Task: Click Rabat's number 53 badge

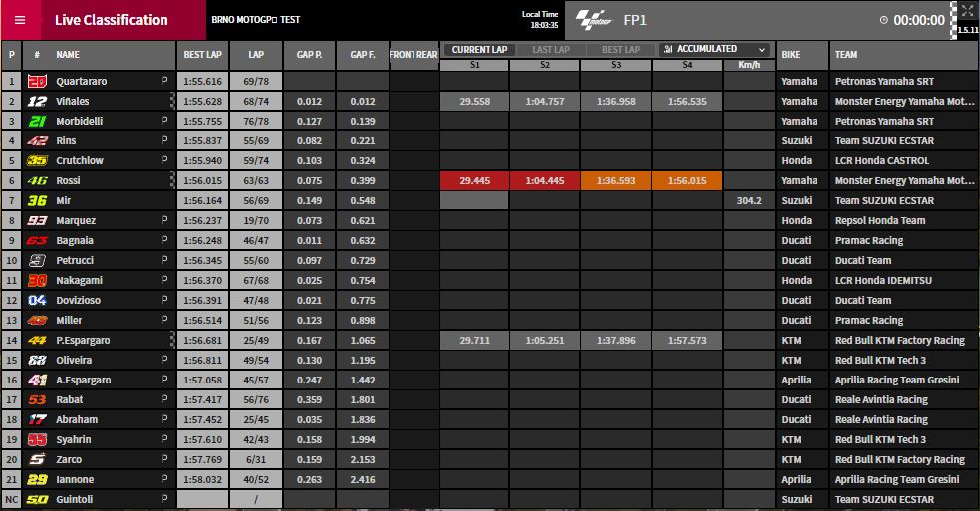Action: pos(37,400)
